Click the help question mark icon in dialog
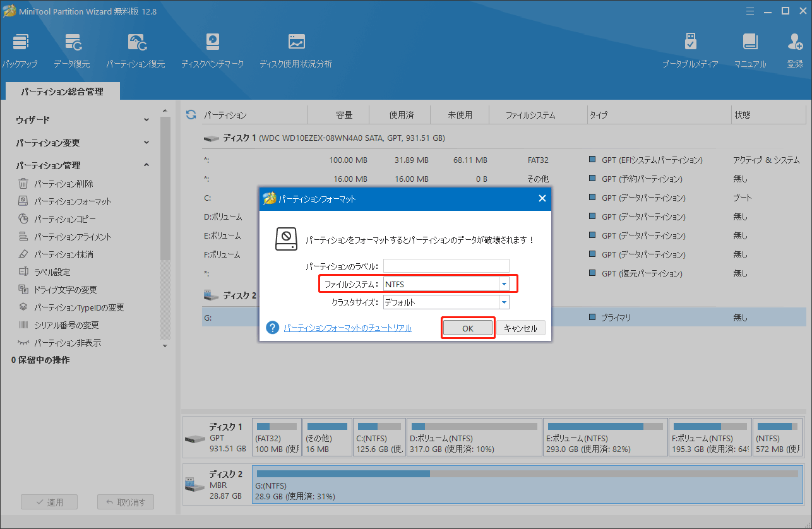Viewport: 812px width, 529px height. tap(273, 328)
